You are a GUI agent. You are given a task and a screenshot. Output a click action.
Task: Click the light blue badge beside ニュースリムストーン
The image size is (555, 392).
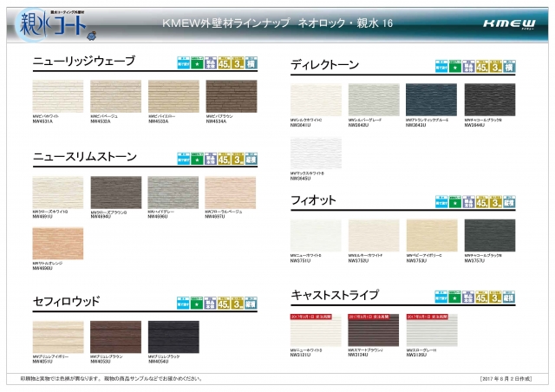pos(183,159)
